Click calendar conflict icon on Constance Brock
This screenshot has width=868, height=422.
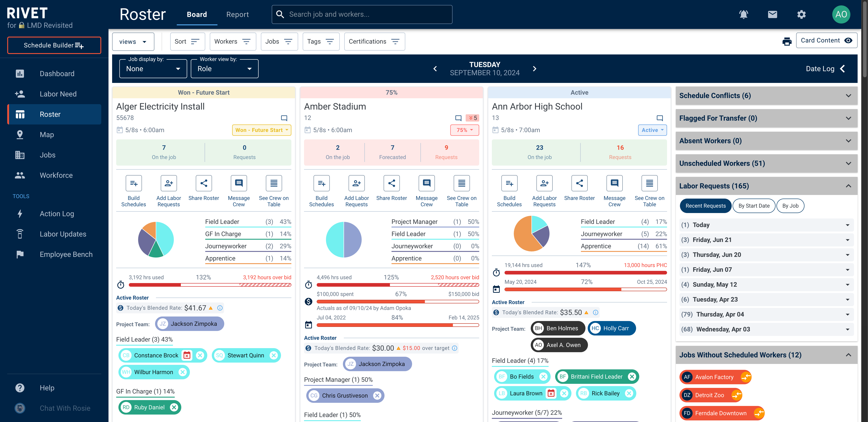point(187,355)
